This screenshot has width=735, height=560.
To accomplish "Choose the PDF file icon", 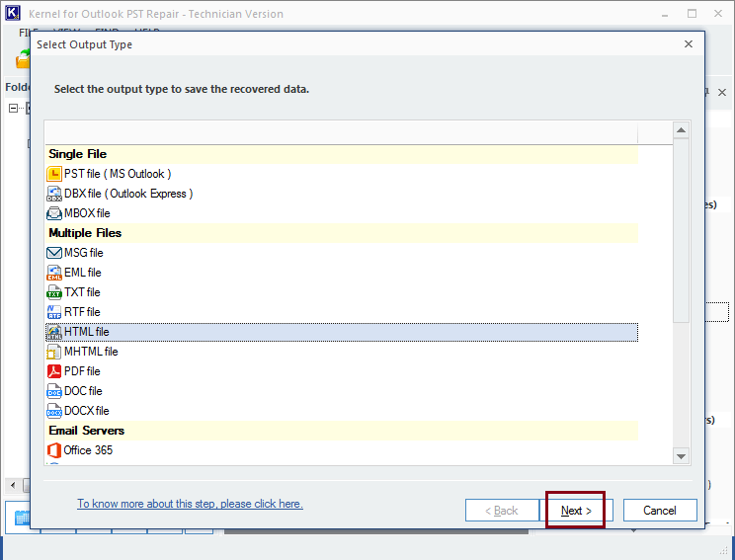I will click(54, 371).
